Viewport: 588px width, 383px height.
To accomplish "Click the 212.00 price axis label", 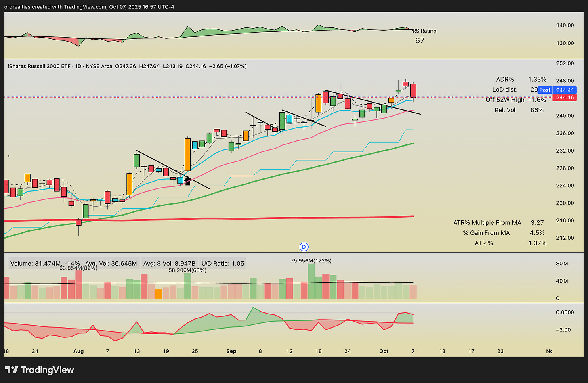I will click(565, 238).
